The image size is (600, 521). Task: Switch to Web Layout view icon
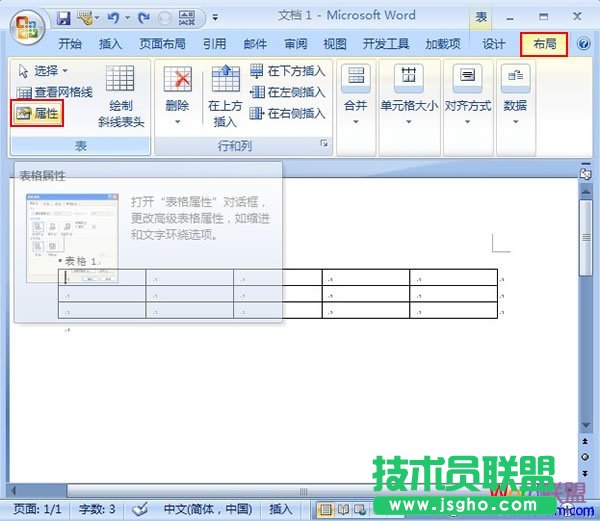pos(360,510)
